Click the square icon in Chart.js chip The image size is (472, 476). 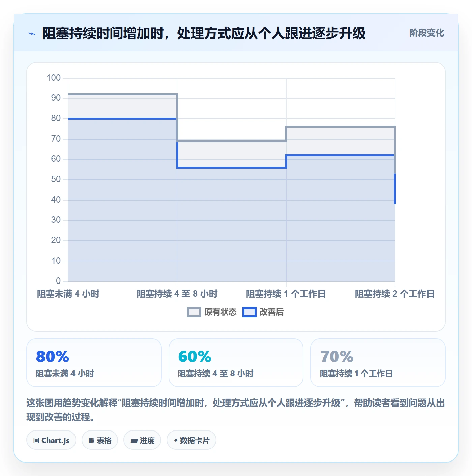click(x=36, y=440)
